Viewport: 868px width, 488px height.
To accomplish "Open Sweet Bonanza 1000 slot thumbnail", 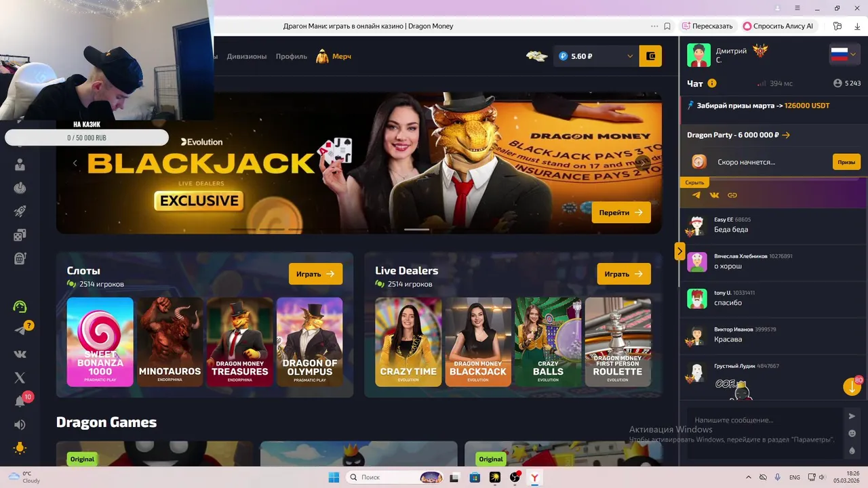I will point(100,342).
